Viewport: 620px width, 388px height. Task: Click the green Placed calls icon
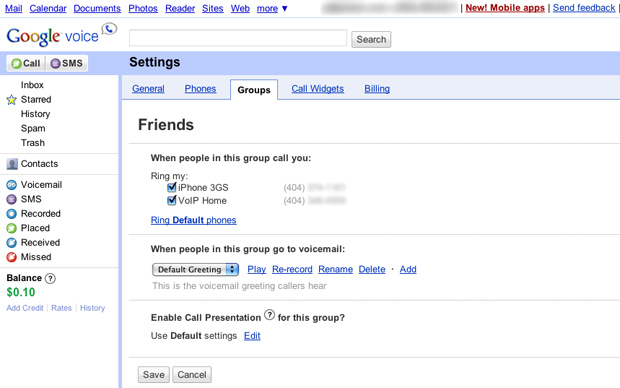(11, 228)
